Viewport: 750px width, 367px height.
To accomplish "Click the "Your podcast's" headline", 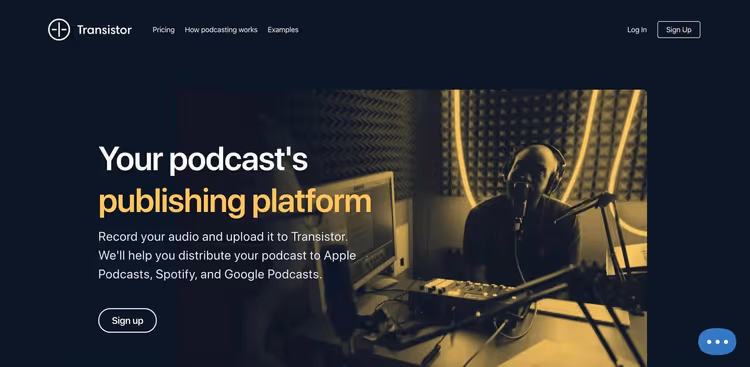I will [x=203, y=159].
